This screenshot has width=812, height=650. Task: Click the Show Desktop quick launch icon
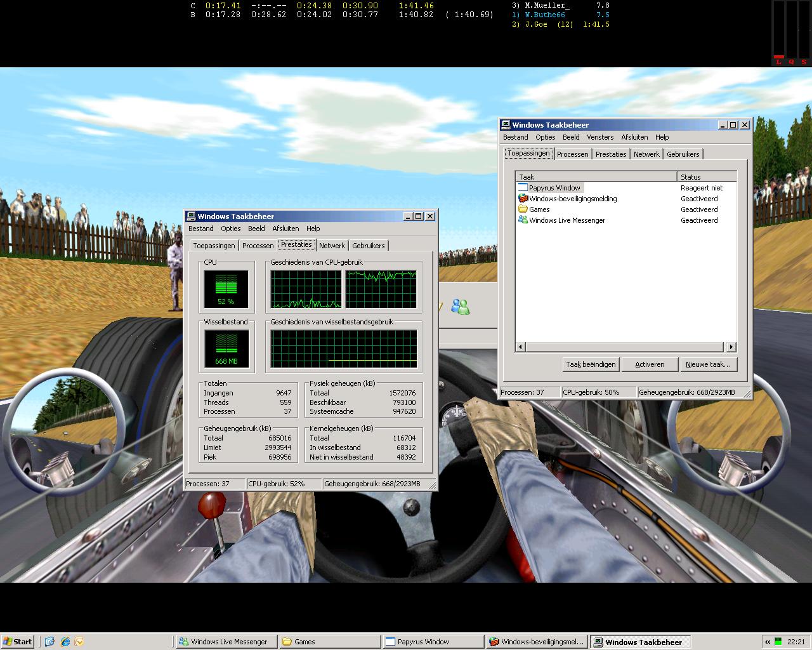click(50, 642)
